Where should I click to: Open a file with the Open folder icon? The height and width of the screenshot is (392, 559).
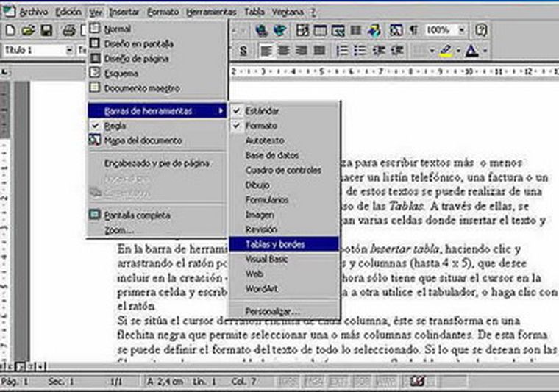tap(28, 30)
